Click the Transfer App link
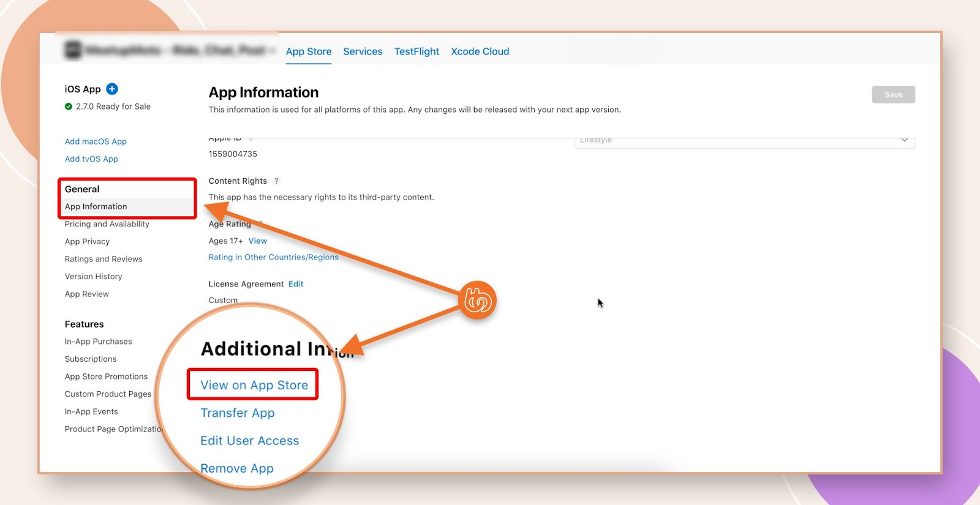980x505 pixels. pyautogui.click(x=238, y=413)
